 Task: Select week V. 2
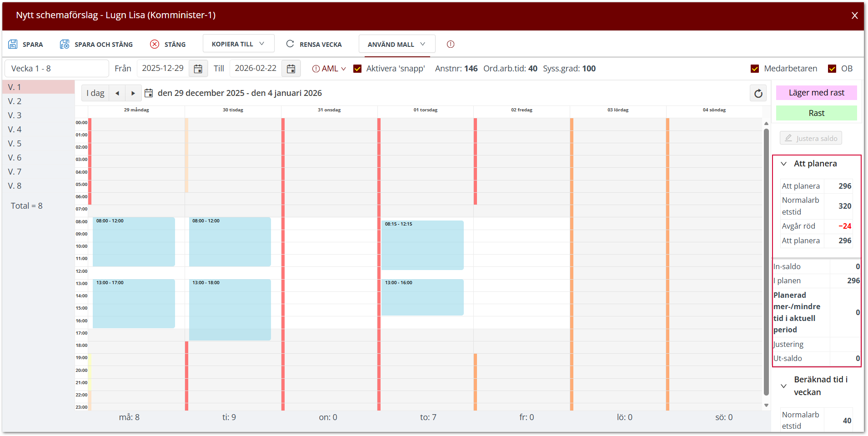tap(39, 101)
